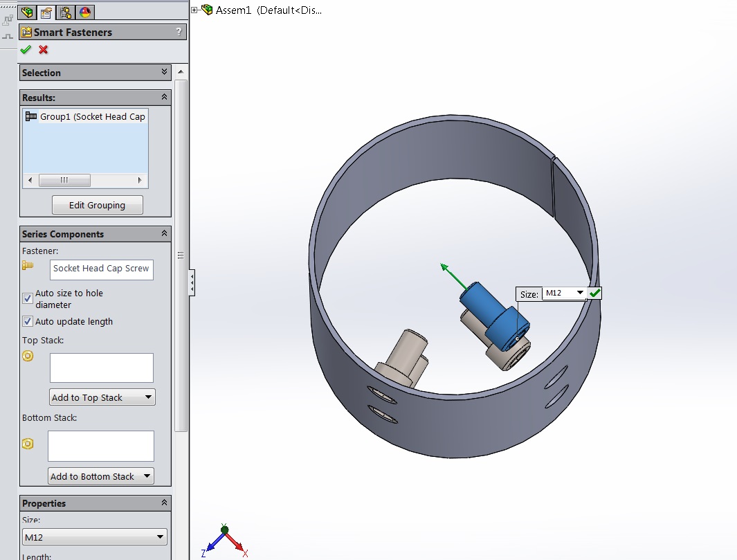Uncheck Auto size to hole diameter
This screenshot has width=737, height=560.
[28, 298]
